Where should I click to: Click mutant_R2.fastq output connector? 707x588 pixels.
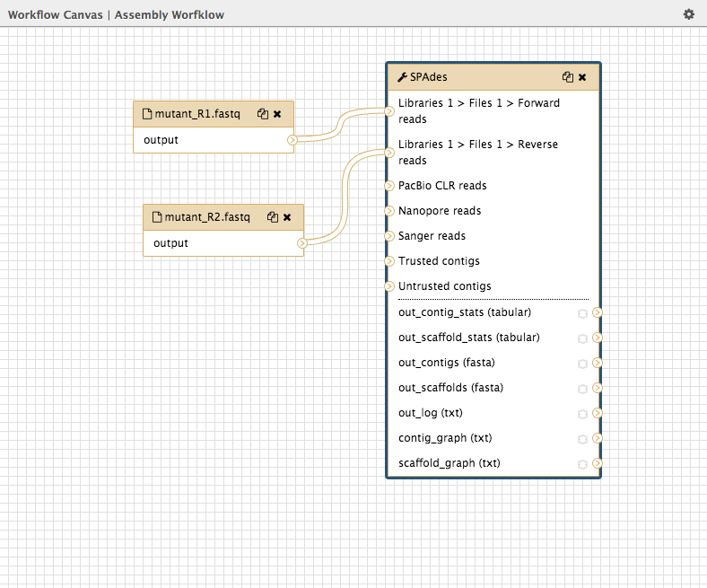302,243
